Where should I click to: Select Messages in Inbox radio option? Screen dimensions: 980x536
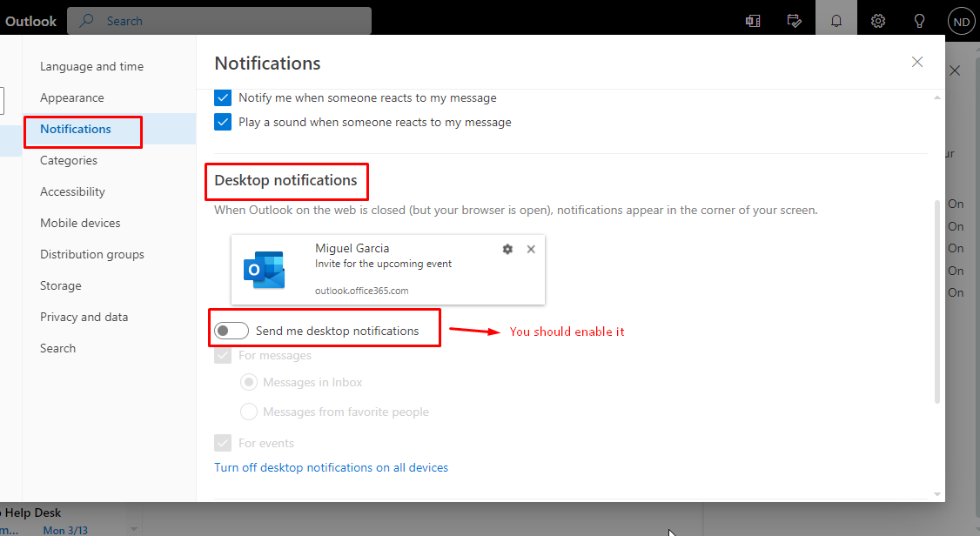[249, 382]
